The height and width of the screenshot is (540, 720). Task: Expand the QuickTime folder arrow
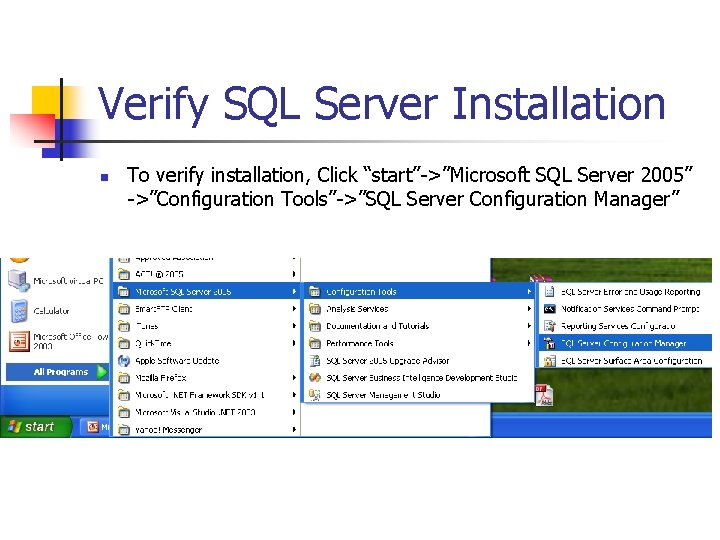point(294,343)
